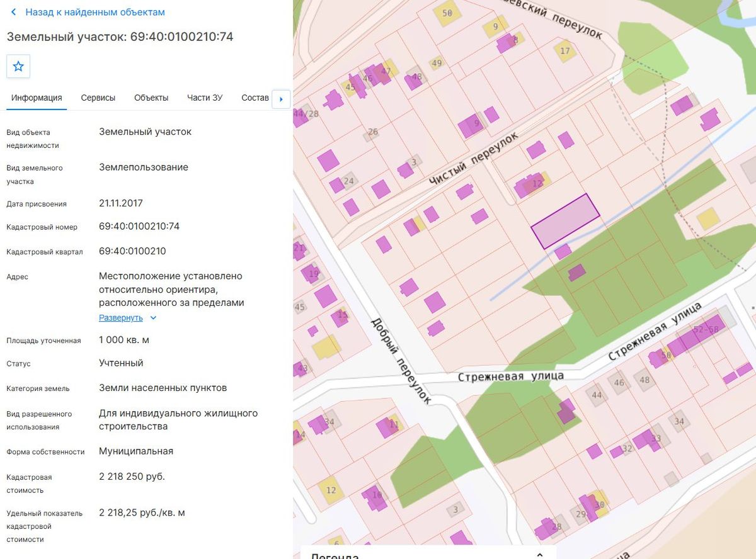756x559 pixels.
Task: Click value '2 218,25 руб./кв. м'
Action: (142, 512)
